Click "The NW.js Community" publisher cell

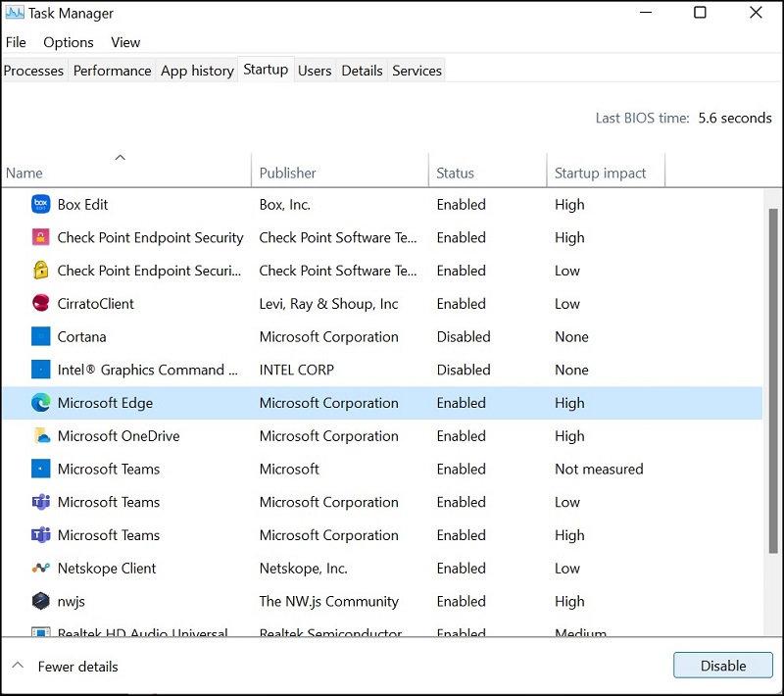pyautogui.click(x=328, y=602)
